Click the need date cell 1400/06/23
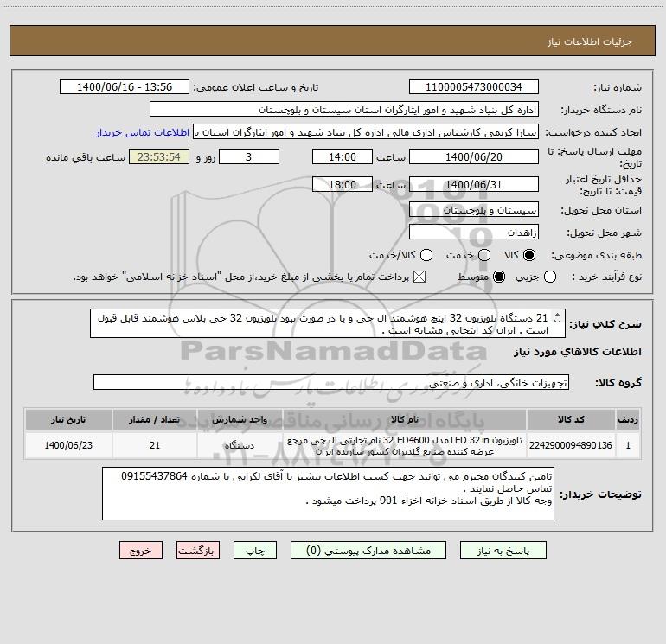 pos(68,445)
